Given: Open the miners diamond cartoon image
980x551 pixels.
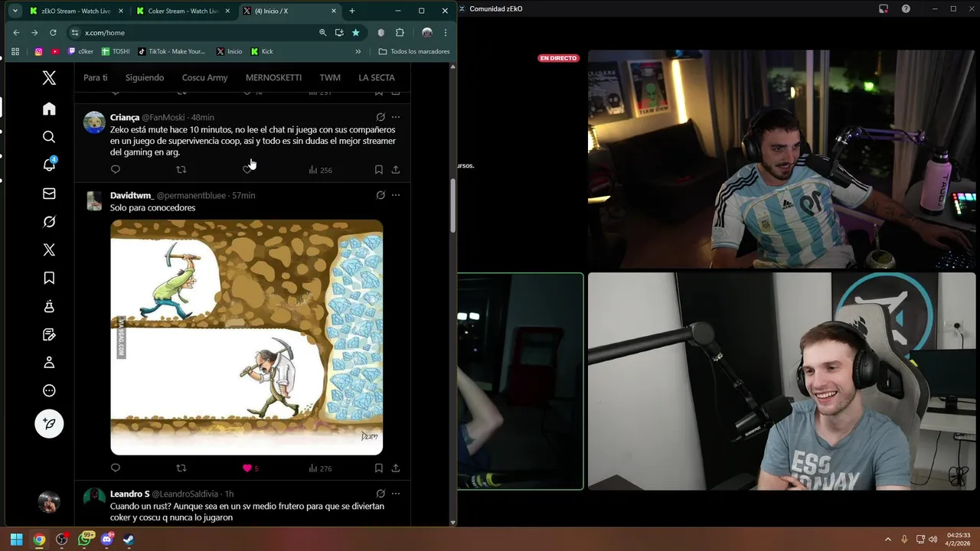Looking at the screenshot, I should tap(247, 337).
